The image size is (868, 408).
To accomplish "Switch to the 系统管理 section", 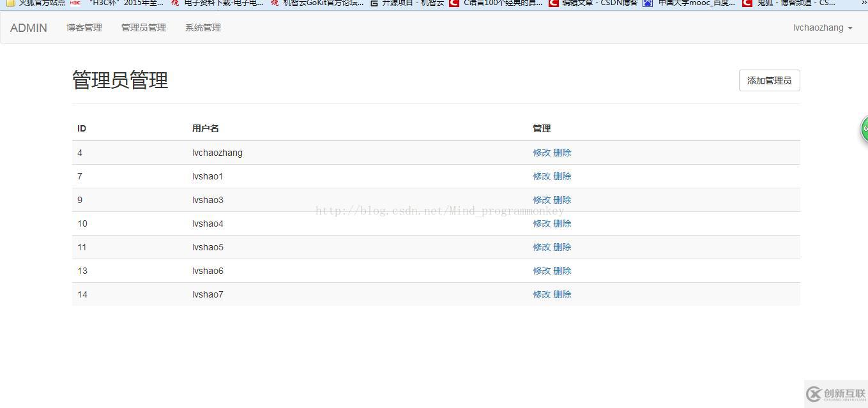I will coord(202,27).
